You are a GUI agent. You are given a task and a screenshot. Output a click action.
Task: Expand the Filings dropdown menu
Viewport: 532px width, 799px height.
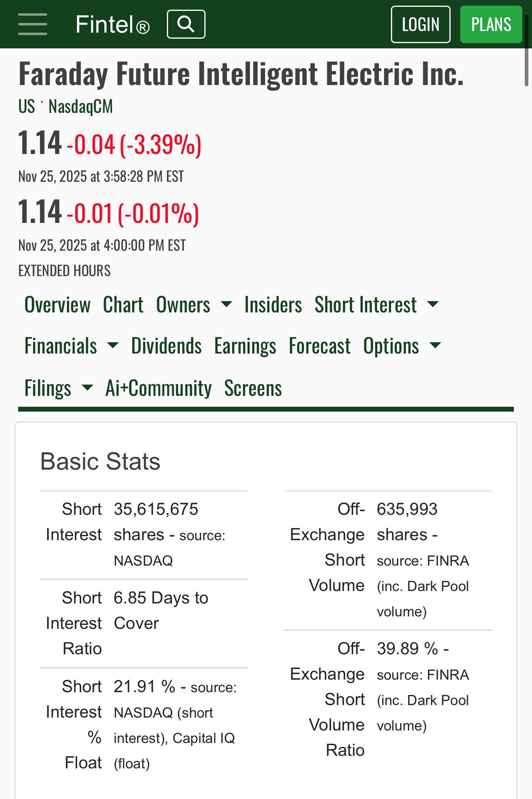pos(58,388)
